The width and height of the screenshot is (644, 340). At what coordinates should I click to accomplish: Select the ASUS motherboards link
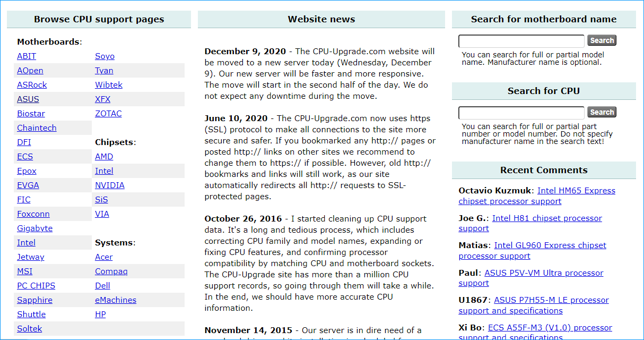[x=28, y=99]
